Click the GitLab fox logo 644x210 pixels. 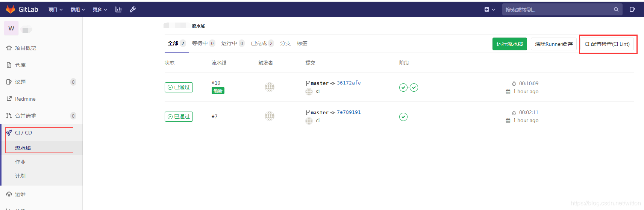pyautogui.click(x=11, y=9)
